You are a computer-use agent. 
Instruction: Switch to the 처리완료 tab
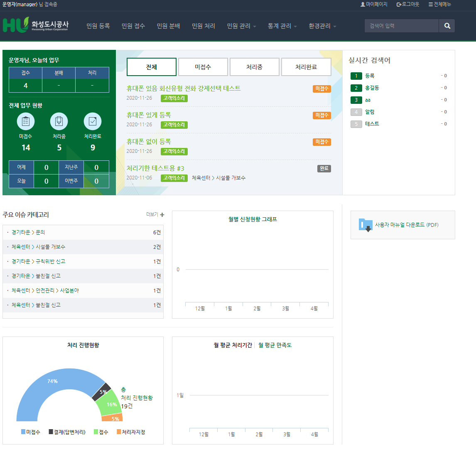pos(306,67)
